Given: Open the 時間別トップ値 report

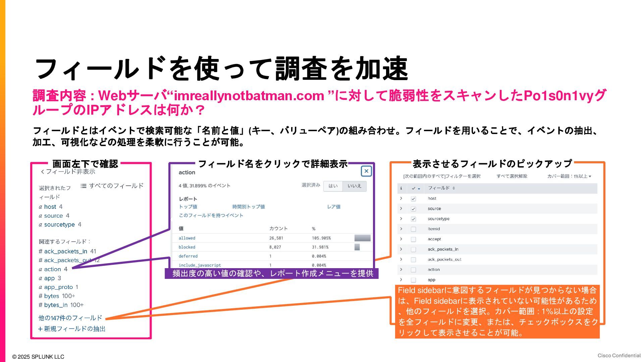Looking at the screenshot, I should 249,207.
